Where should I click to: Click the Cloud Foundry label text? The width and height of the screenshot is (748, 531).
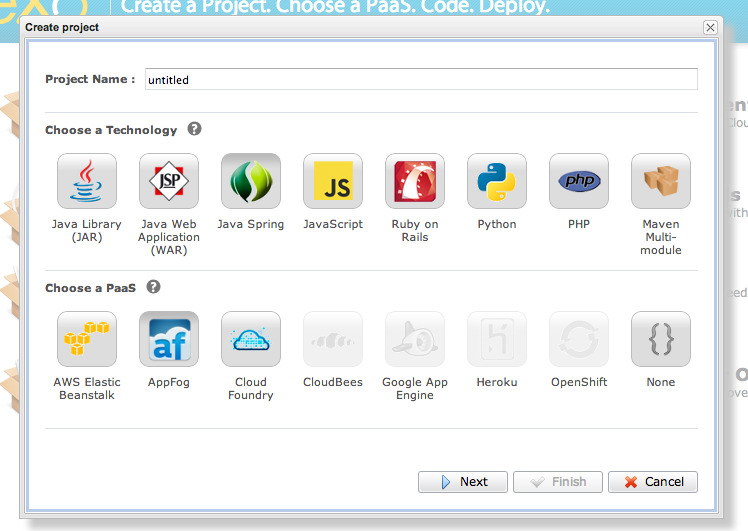point(251,388)
